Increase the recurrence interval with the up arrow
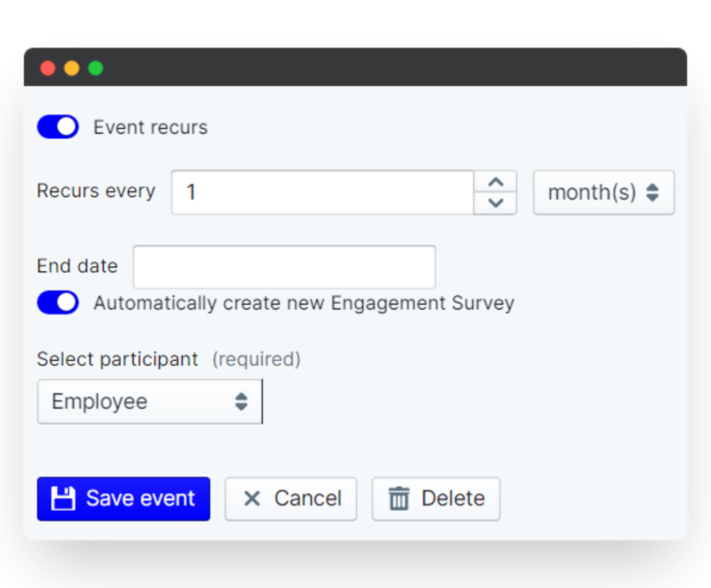 coord(495,182)
